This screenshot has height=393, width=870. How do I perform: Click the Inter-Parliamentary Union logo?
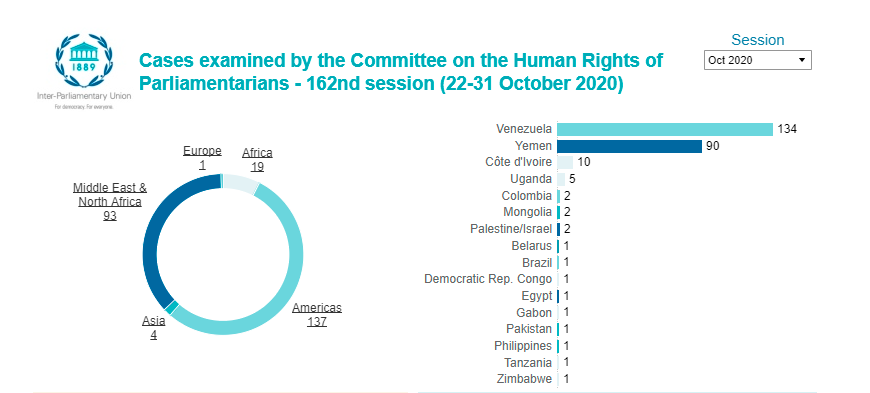point(84,71)
